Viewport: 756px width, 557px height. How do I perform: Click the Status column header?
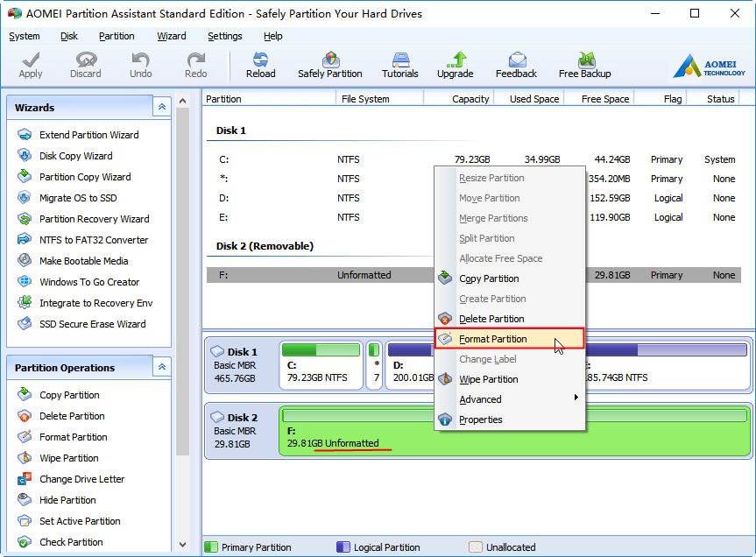click(713, 99)
